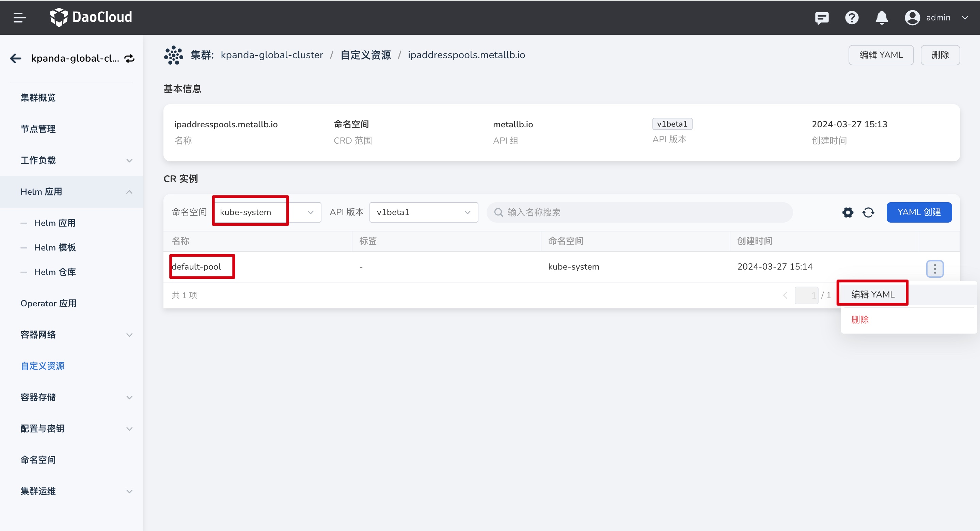The width and height of the screenshot is (980, 531).
Task: Collapse the Helm 应用 sidebar section
Action: [129, 192]
